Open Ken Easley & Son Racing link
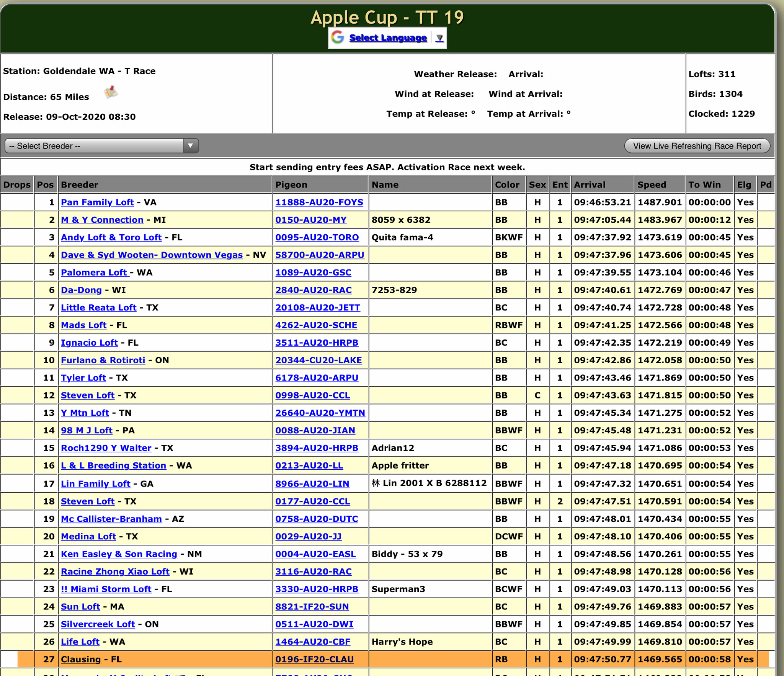Viewport: 784px width, 676px height. pos(119,555)
